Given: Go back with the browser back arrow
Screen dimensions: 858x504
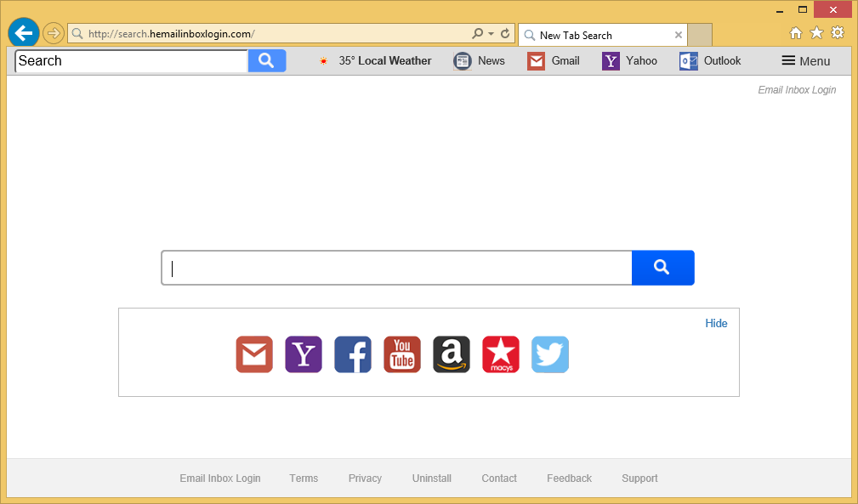Looking at the screenshot, I should (24, 33).
